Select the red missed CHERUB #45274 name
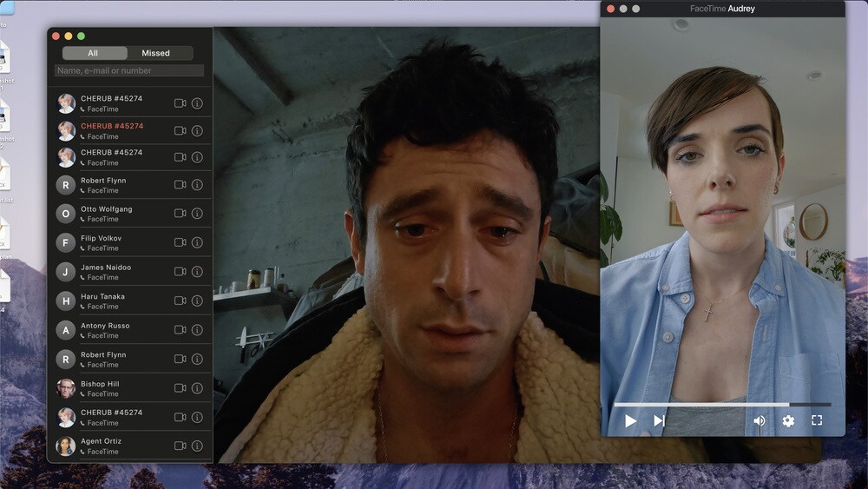This screenshot has width=868, height=489. point(112,126)
